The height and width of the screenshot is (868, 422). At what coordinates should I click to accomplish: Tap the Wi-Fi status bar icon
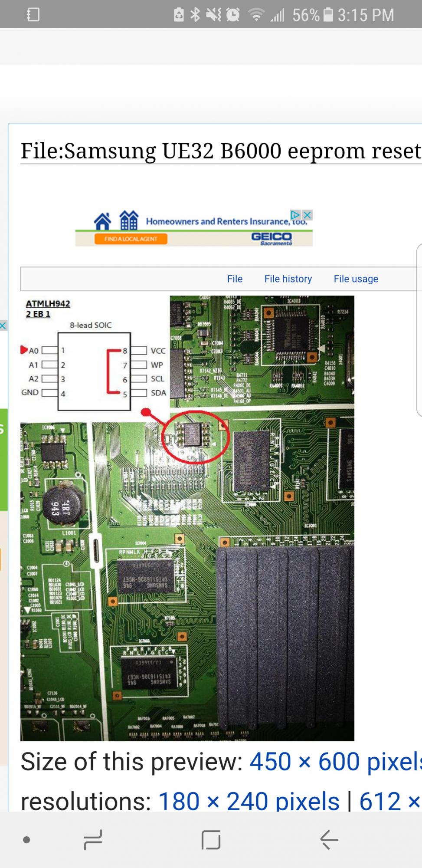(x=256, y=15)
